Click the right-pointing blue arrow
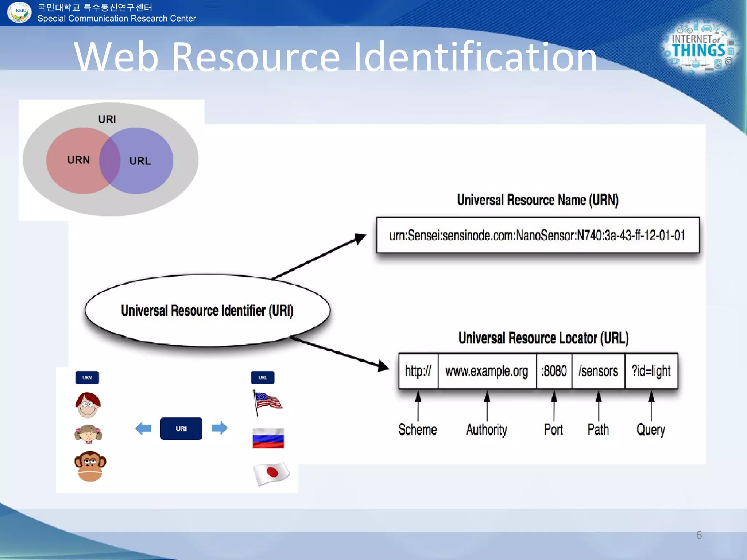 220,428
